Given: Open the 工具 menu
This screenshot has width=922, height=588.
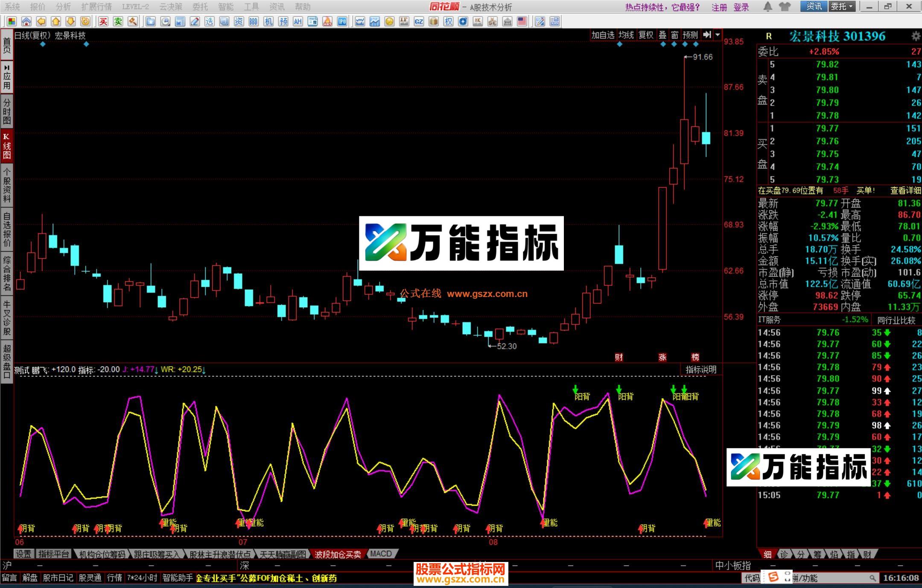Looking at the screenshot, I should pos(252,7).
